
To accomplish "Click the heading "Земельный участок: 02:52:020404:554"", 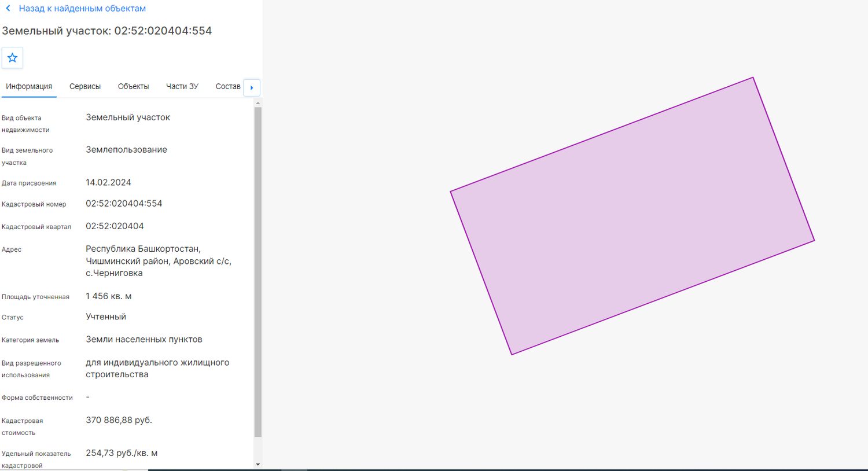I will (107, 31).
